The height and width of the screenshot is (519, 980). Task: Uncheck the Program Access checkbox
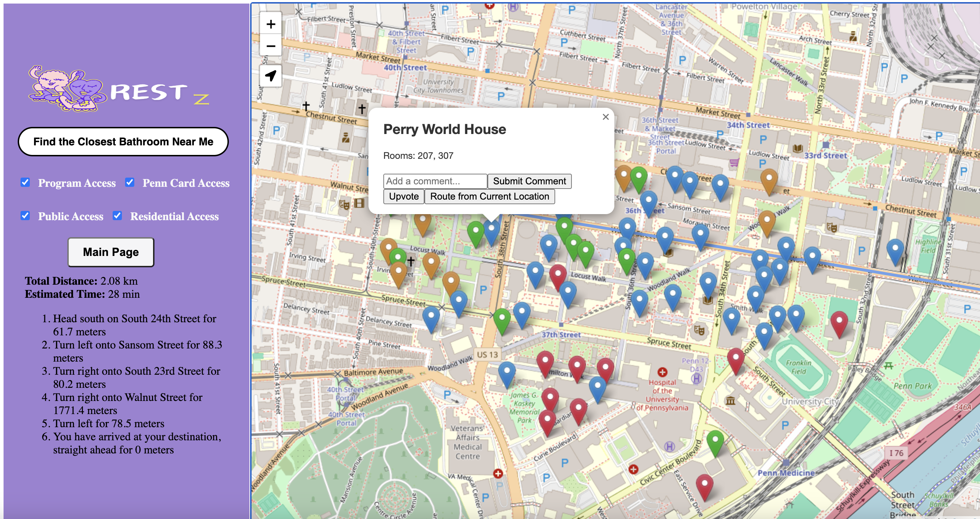(x=25, y=182)
